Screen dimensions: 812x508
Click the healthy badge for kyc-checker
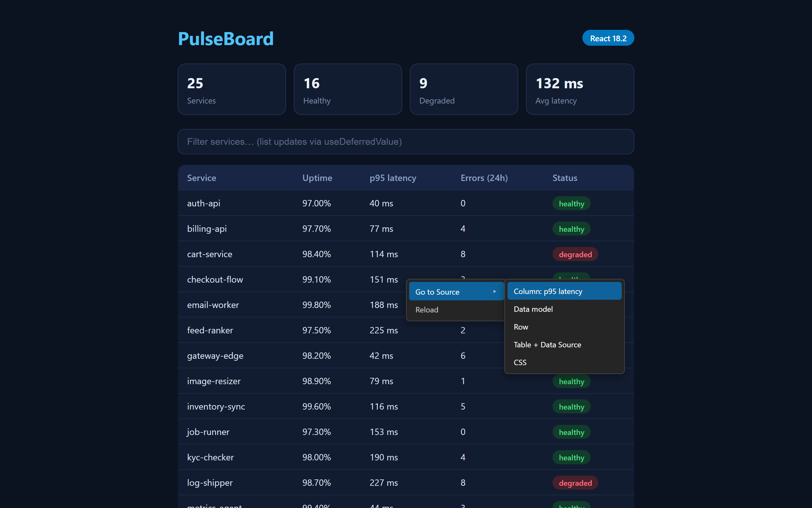coord(572,457)
